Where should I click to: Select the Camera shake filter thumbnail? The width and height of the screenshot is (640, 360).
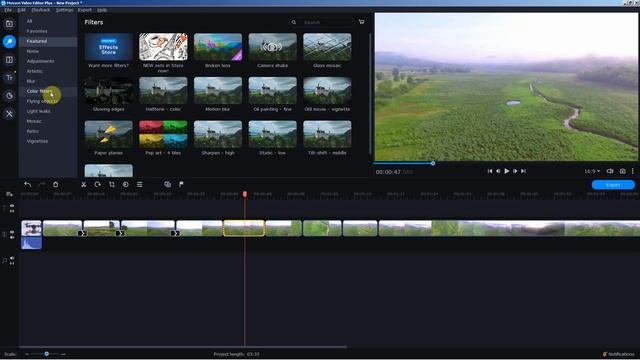point(273,47)
